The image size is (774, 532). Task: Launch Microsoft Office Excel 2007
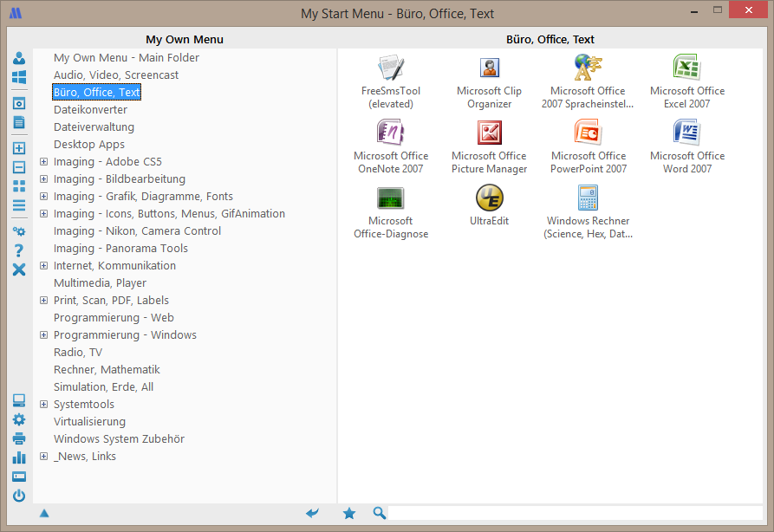pyautogui.click(x=687, y=82)
